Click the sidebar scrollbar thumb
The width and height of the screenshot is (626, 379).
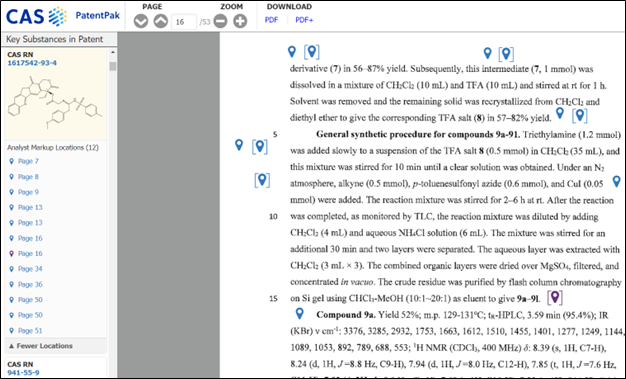pos(113,66)
